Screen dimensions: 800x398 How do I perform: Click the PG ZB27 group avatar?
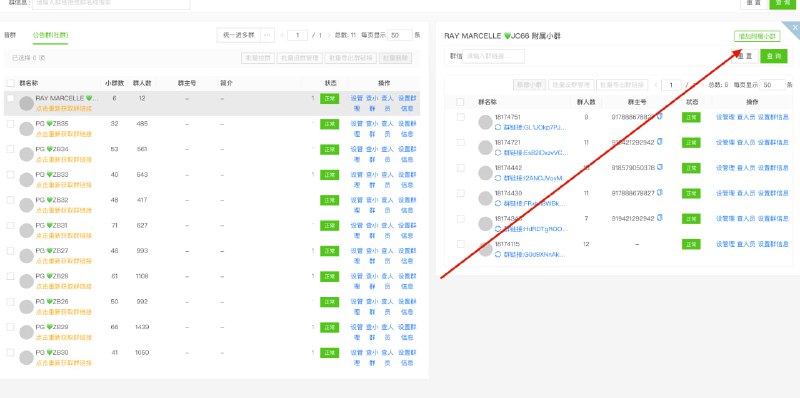coord(27,256)
